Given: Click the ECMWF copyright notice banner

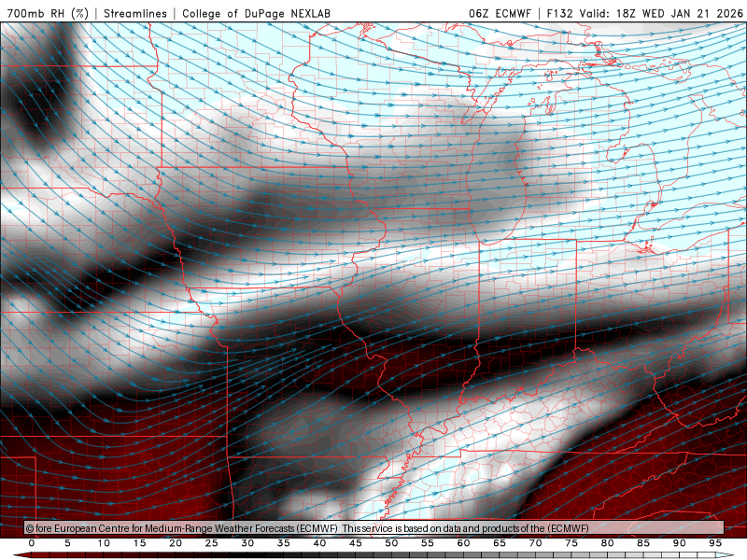Looking at the screenshot, I should coord(374,528).
